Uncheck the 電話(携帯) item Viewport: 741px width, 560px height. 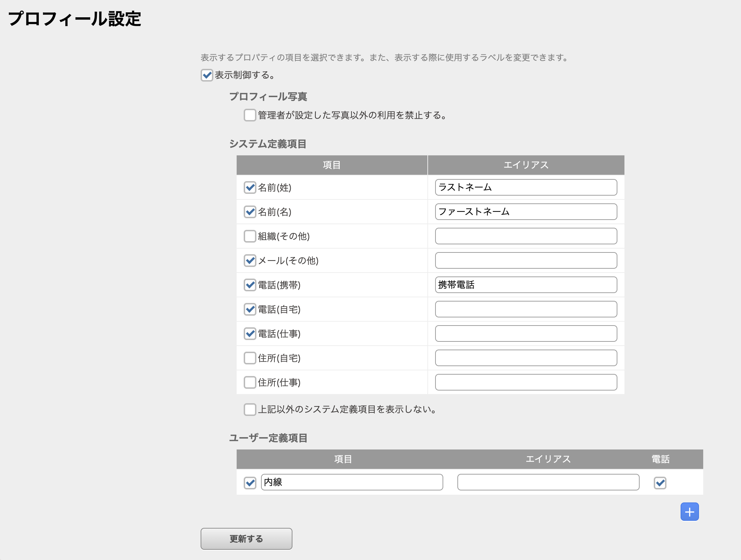(x=250, y=285)
